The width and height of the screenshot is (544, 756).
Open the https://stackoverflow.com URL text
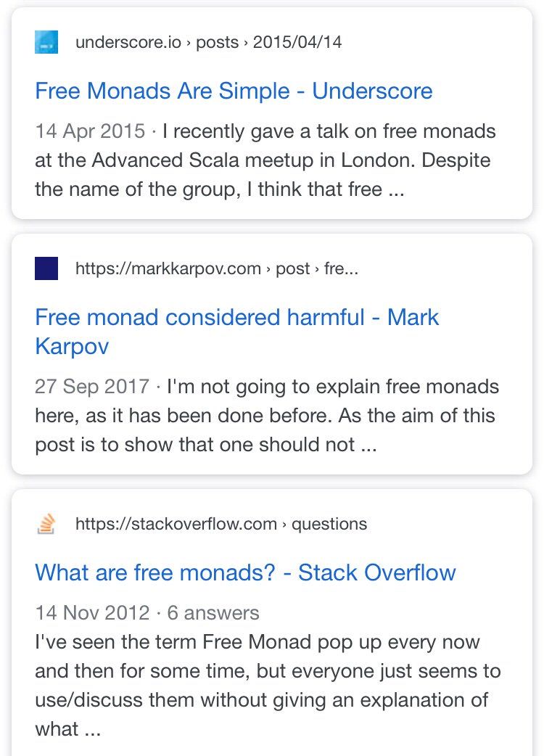pos(176,524)
